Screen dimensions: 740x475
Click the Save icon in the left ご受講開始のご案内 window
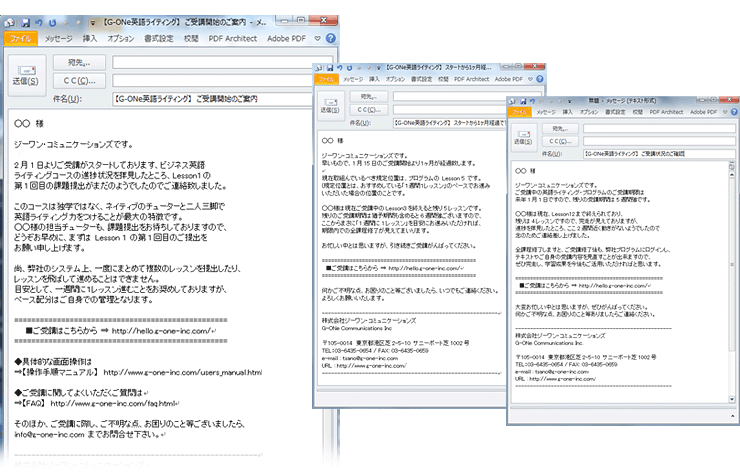pyautogui.click(x=25, y=22)
